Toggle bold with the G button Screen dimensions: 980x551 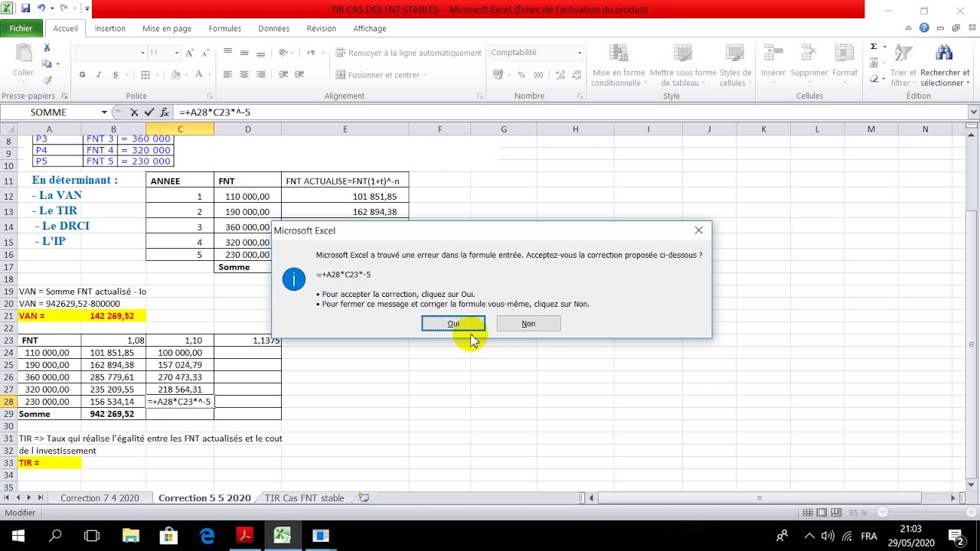(83, 75)
